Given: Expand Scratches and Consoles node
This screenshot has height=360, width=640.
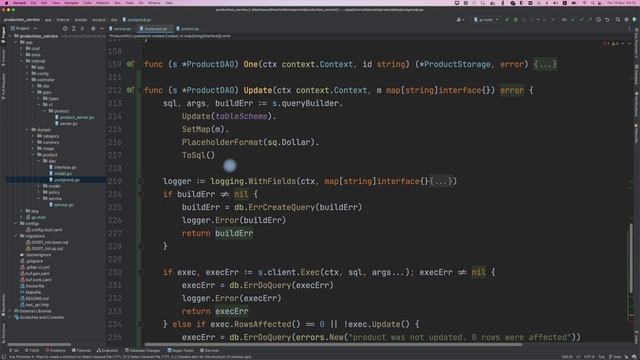Looking at the screenshot, I should (10, 317).
